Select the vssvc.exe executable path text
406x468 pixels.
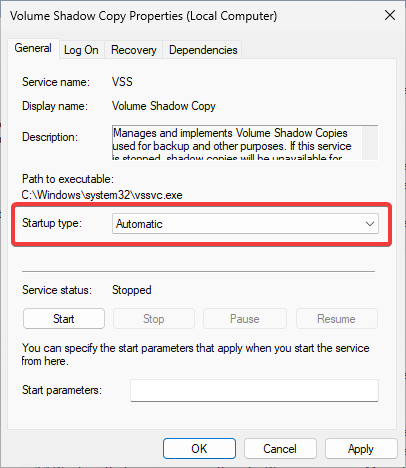(x=102, y=195)
